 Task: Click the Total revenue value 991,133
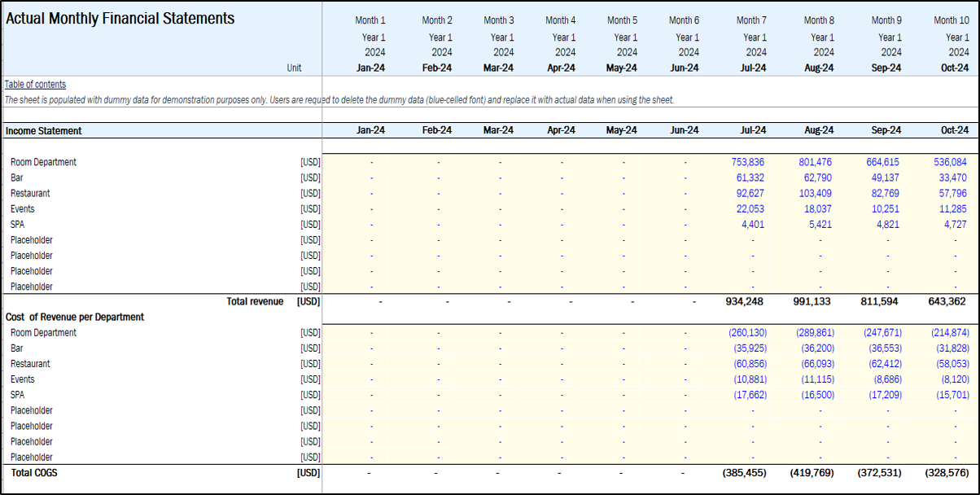click(x=814, y=301)
